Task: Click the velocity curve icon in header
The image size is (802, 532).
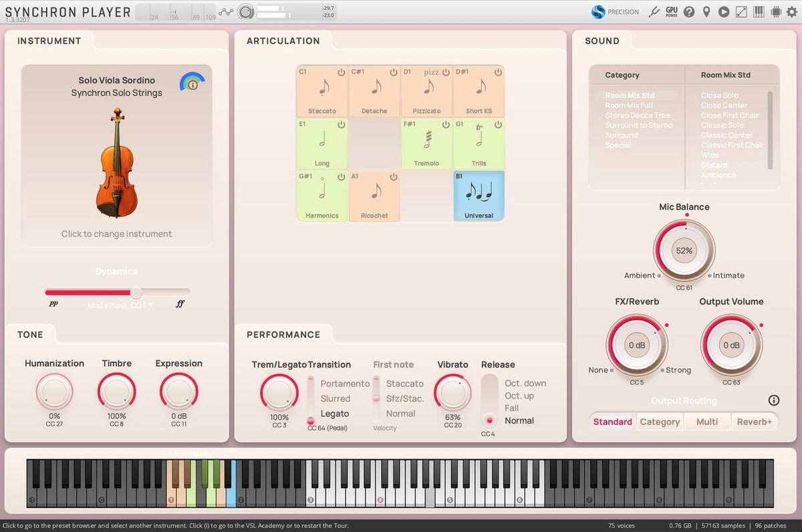Action: [x=227, y=11]
